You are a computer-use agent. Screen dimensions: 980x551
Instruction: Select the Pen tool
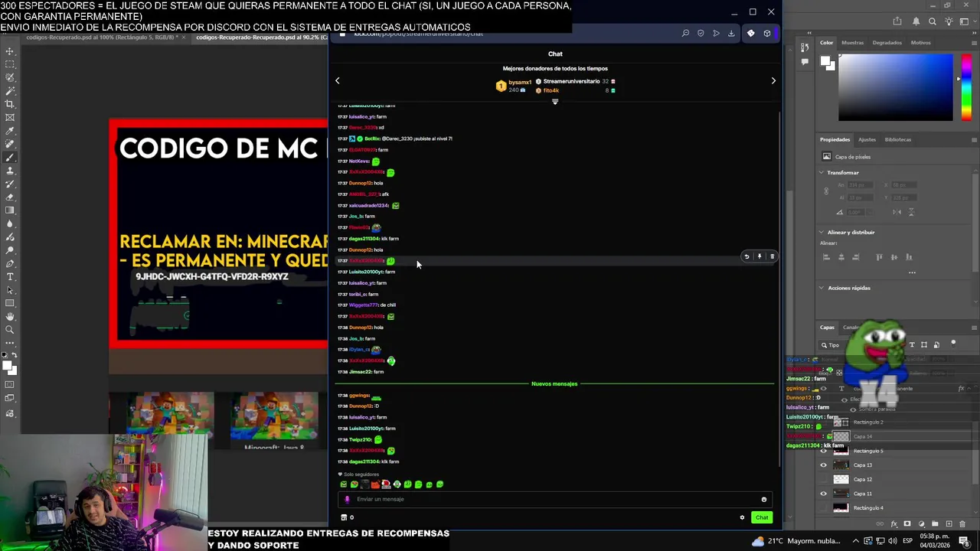[x=10, y=263]
